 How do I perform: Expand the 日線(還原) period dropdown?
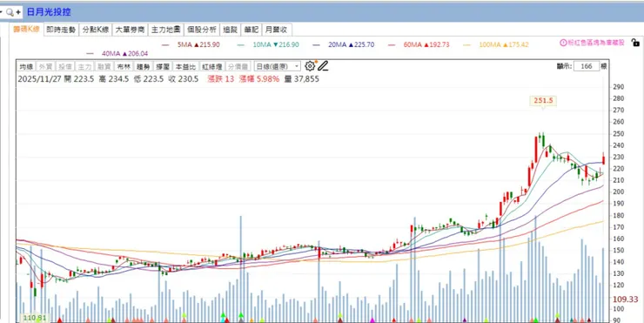pos(278,66)
